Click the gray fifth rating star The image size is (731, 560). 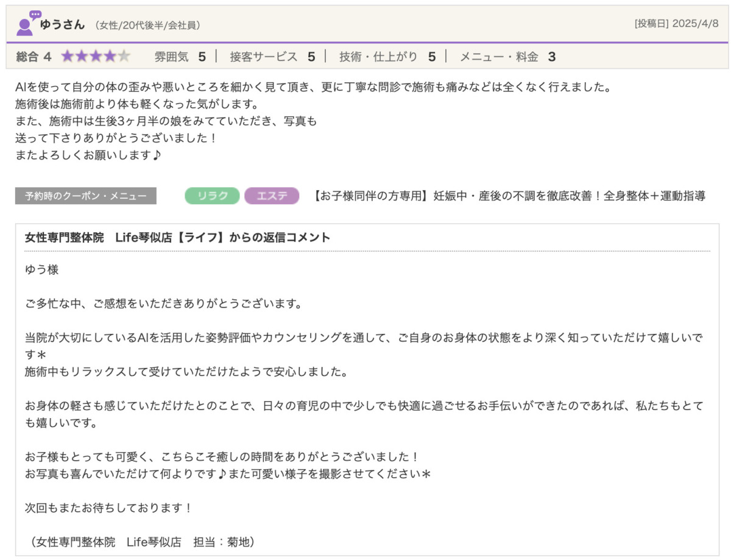124,57
